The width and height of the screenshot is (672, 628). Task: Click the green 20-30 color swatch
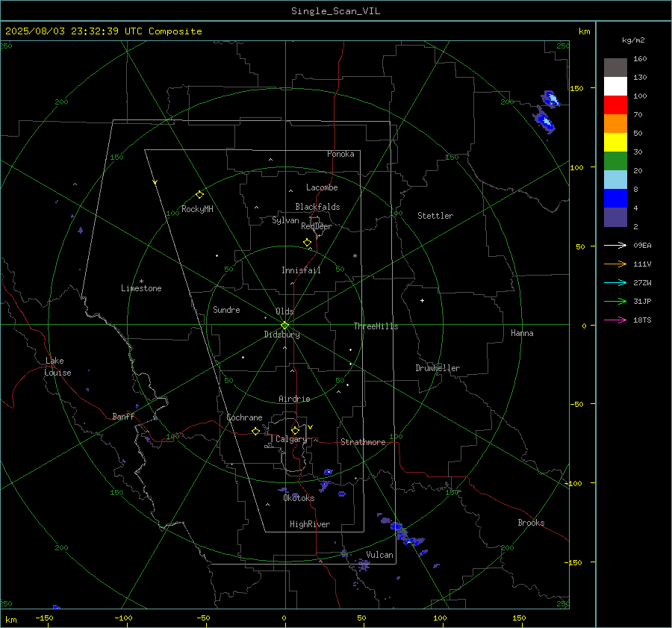pos(615,161)
